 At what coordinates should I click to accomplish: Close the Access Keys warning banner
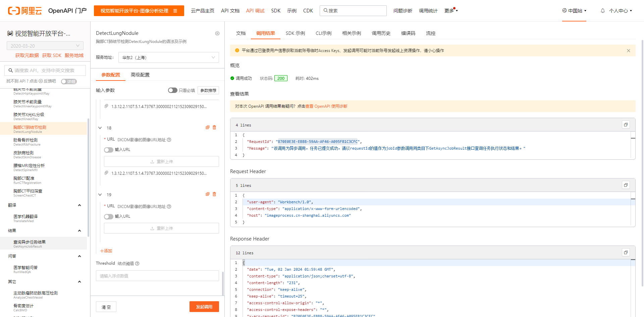[628, 51]
